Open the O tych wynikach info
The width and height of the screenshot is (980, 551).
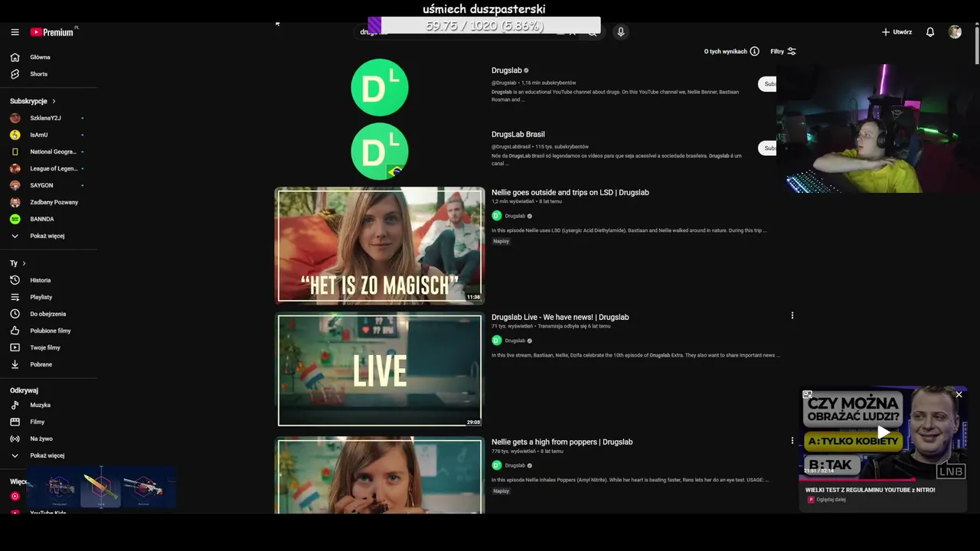(x=732, y=51)
